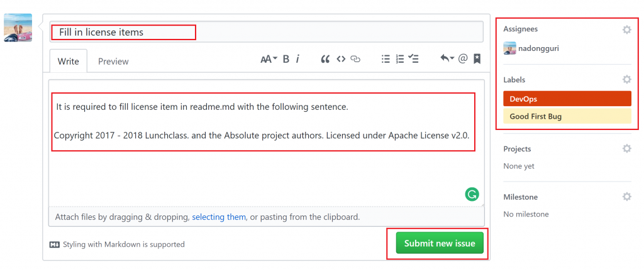Toggle bold text formatting
This screenshot has width=644, height=270.
click(286, 59)
